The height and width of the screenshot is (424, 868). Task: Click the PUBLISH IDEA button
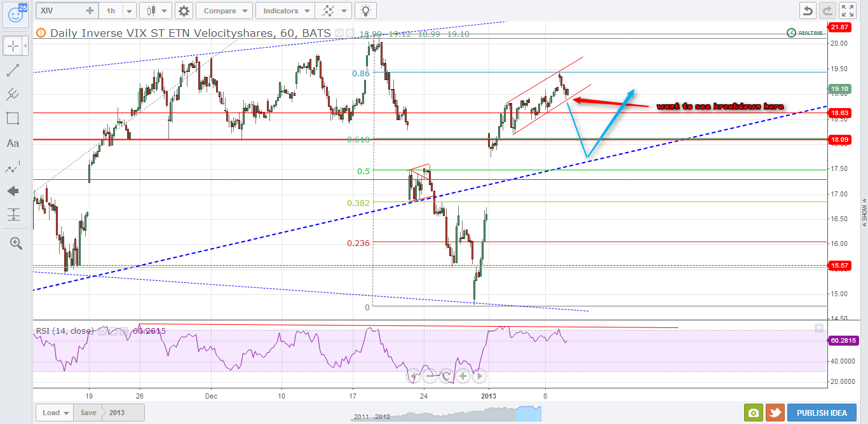tap(822, 413)
